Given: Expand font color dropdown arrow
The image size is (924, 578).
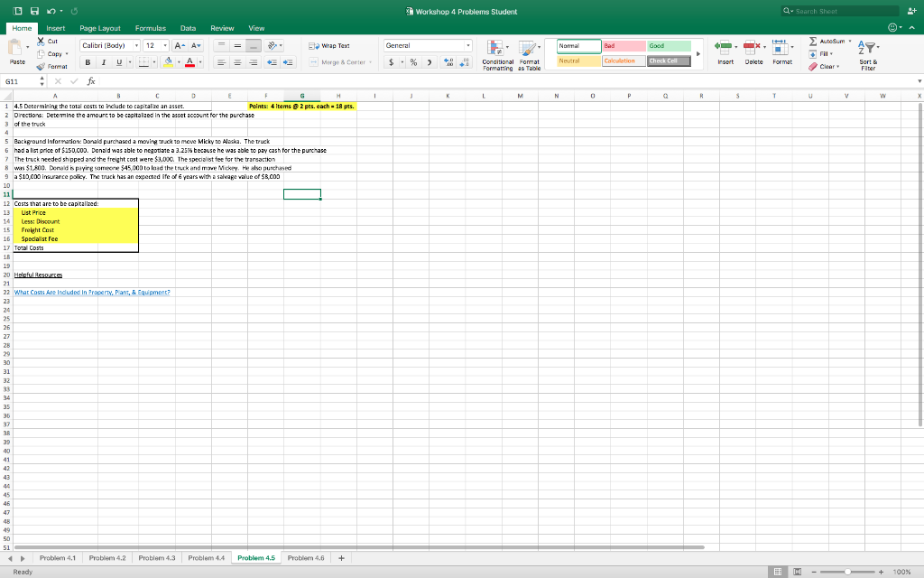Looking at the screenshot, I should point(200,62).
